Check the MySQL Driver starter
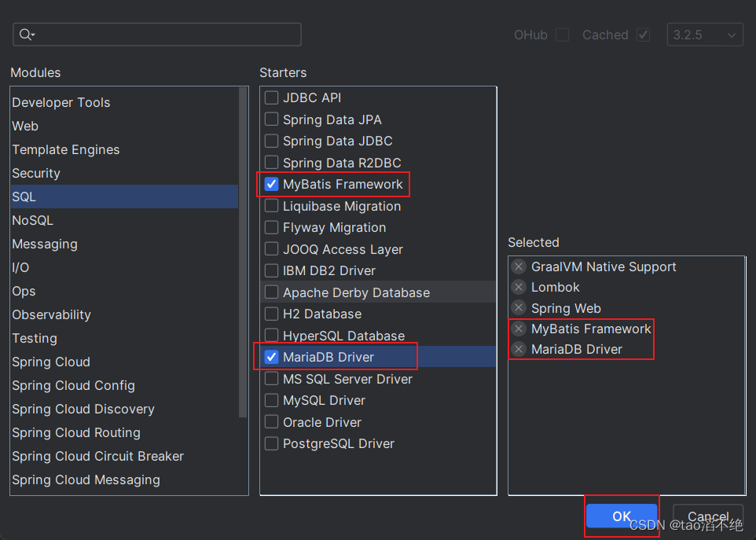This screenshot has width=756, height=540. pyautogui.click(x=271, y=400)
